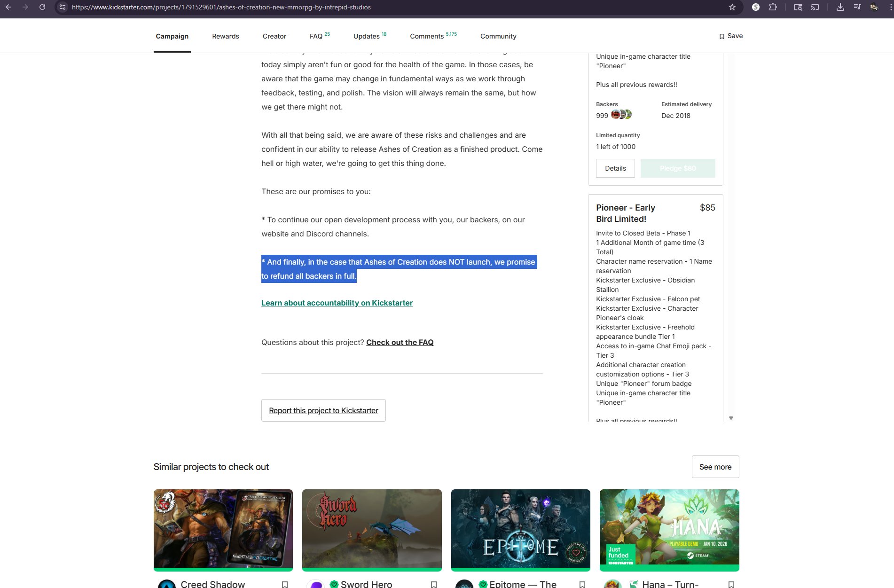Click 'Similar projects to check out' heading
Image resolution: width=894 pixels, height=588 pixels.
211,467
